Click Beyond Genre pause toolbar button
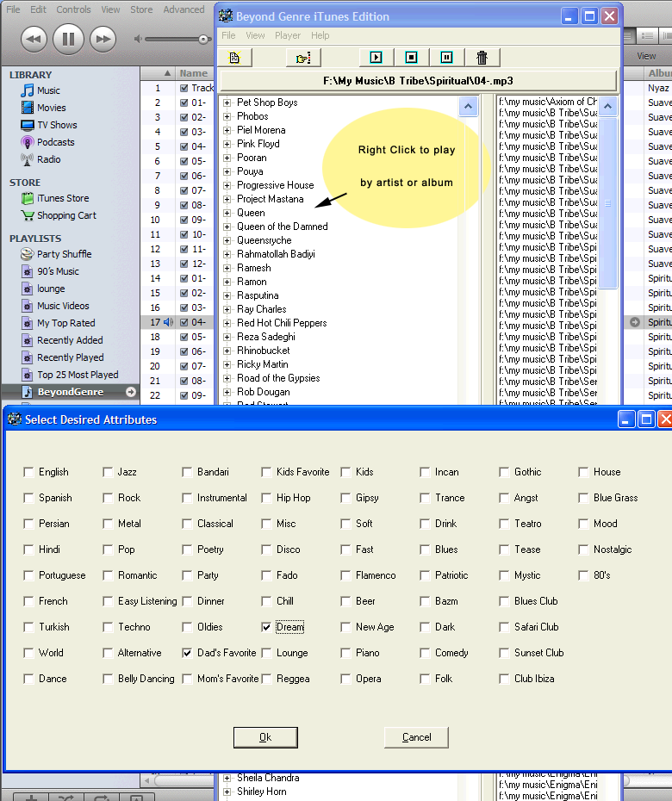The height and width of the screenshot is (801, 672). pos(446,57)
